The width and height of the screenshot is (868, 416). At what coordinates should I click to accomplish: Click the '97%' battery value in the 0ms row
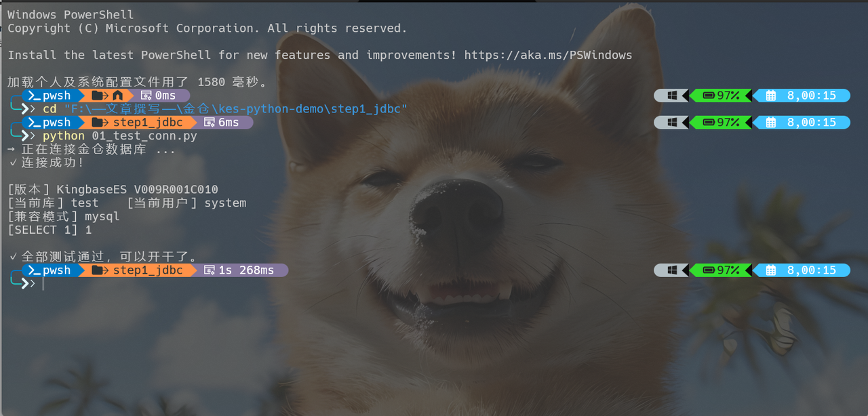click(728, 96)
